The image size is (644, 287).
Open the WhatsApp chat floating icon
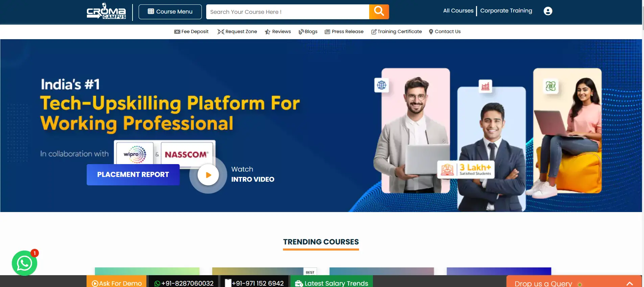(x=24, y=263)
